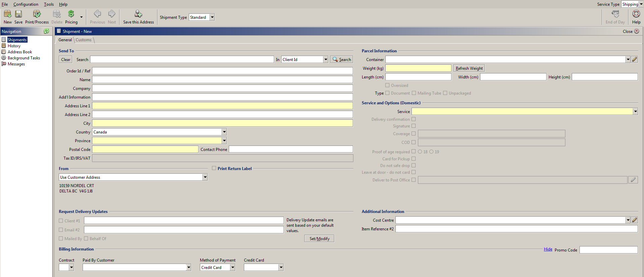Click the Weight (kg) input field
The image size is (644, 277).
(418, 68)
